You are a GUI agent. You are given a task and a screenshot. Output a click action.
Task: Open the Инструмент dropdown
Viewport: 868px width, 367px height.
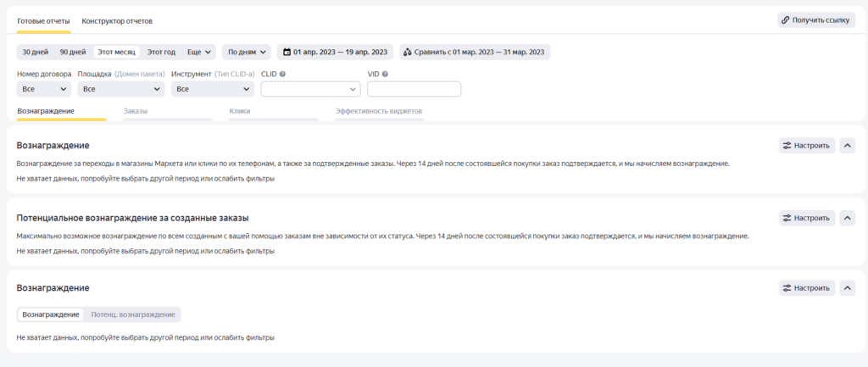pos(213,89)
